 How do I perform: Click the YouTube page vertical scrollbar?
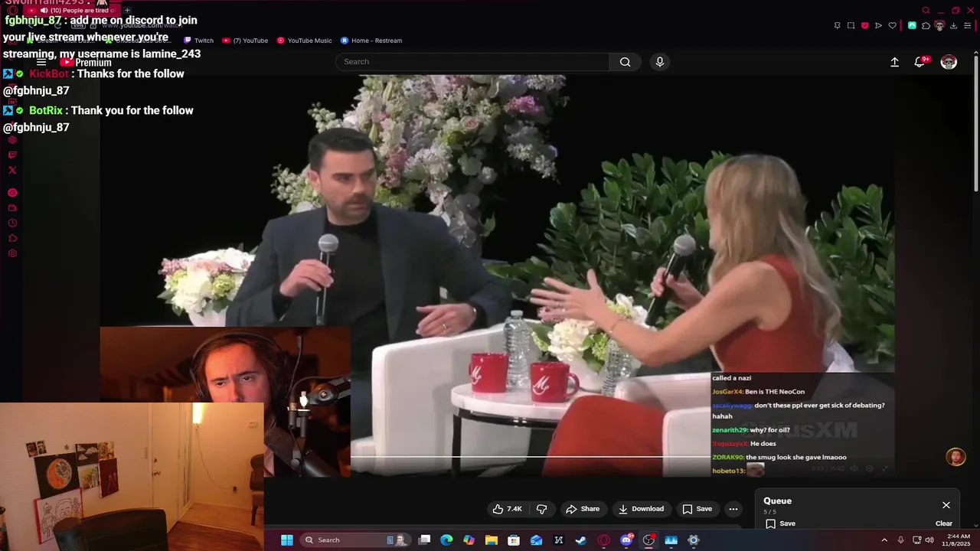[x=975, y=122]
